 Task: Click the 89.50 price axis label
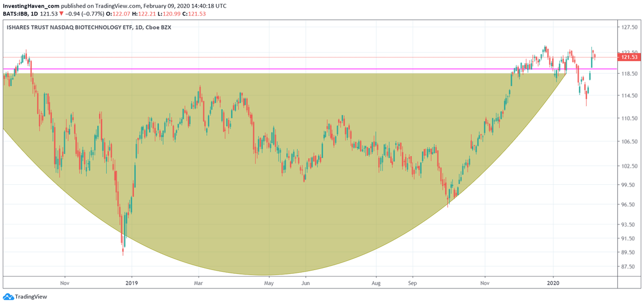[628, 252]
